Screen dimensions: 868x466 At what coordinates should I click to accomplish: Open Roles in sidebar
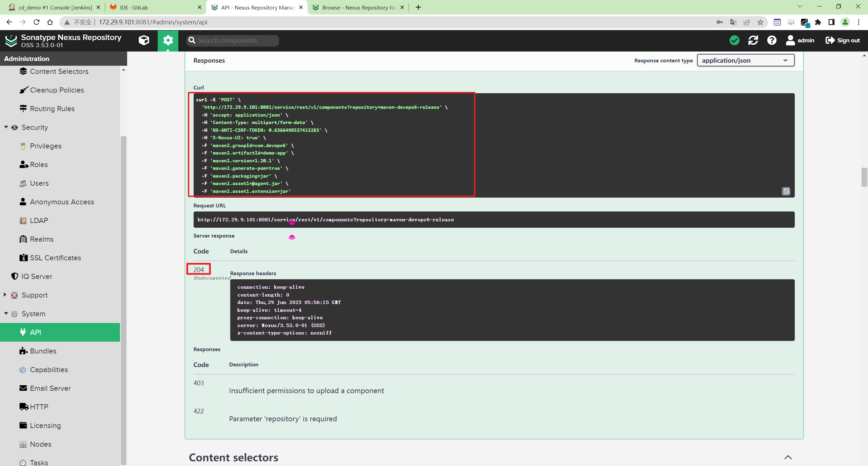39,165
